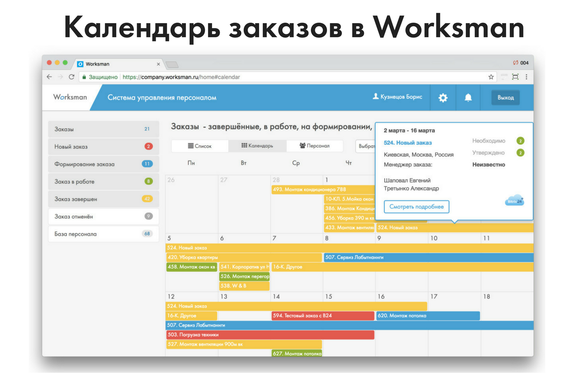Open order 627. Монтаж потолка
588x373 pixels.
pyautogui.click(x=297, y=353)
